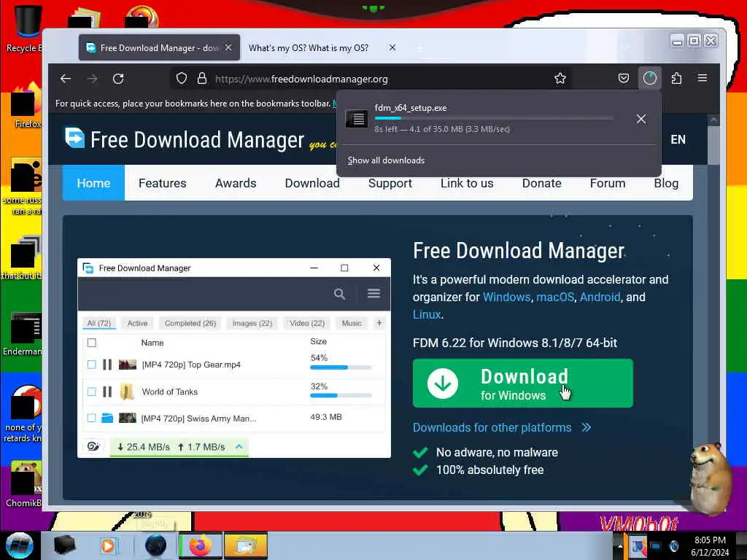
Task: Click the hamburger menu in FDM preview
Action: (373, 293)
